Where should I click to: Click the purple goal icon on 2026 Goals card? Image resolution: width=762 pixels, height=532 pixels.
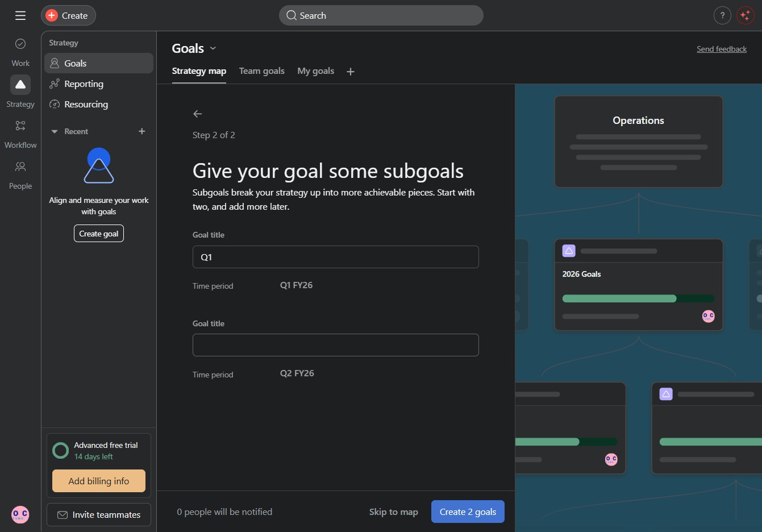(569, 251)
